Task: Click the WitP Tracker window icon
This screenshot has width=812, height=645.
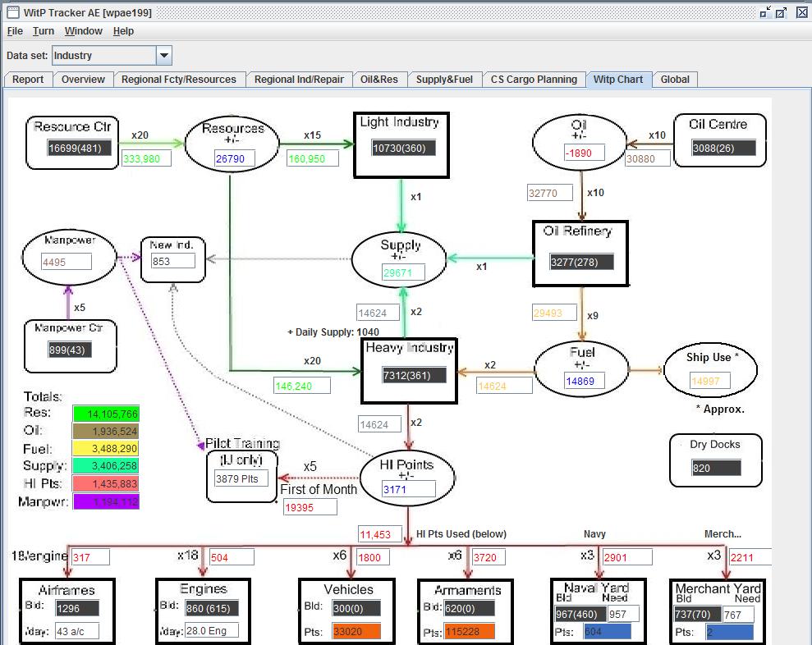Action: pyautogui.click(x=12, y=12)
